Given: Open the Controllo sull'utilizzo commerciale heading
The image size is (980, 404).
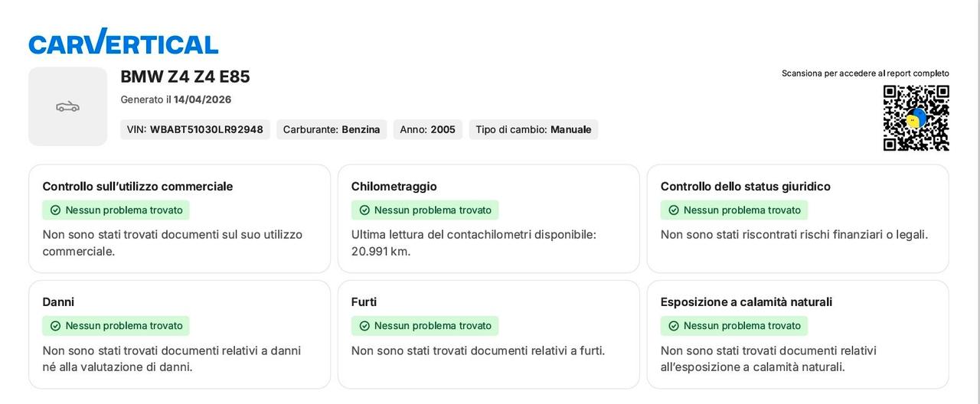Looking at the screenshot, I should pyautogui.click(x=138, y=187).
